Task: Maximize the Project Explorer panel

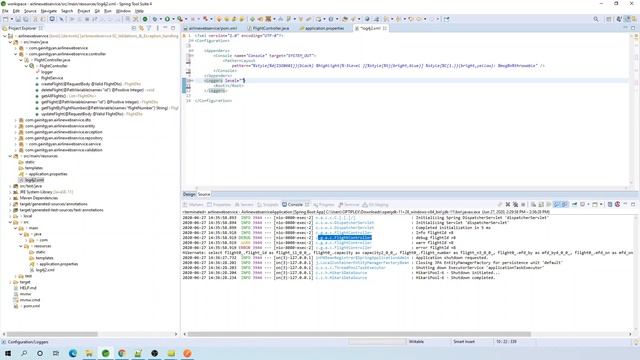Action: (x=173, y=28)
